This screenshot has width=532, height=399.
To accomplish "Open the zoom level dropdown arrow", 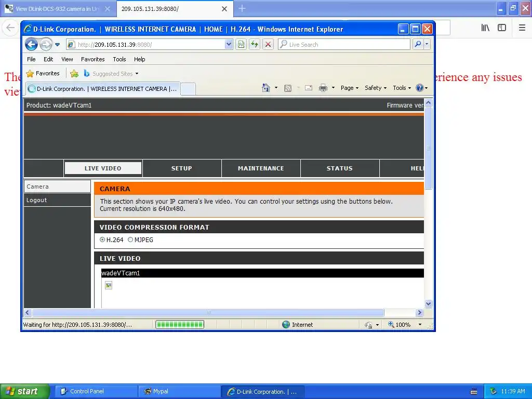I will (420, 325).
